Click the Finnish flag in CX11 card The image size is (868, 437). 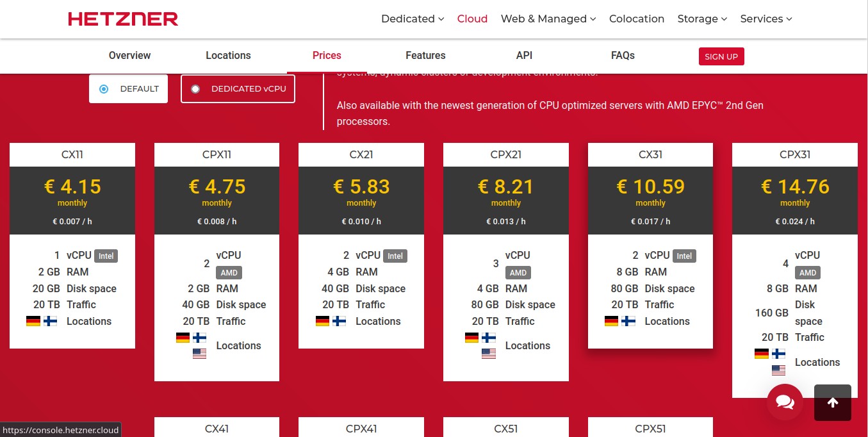[x=50, y=321]
